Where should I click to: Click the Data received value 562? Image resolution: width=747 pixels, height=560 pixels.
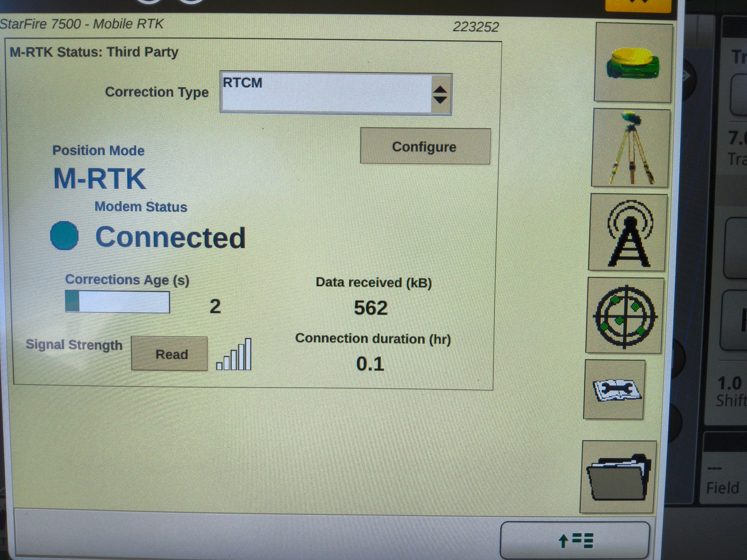(371, 308)
